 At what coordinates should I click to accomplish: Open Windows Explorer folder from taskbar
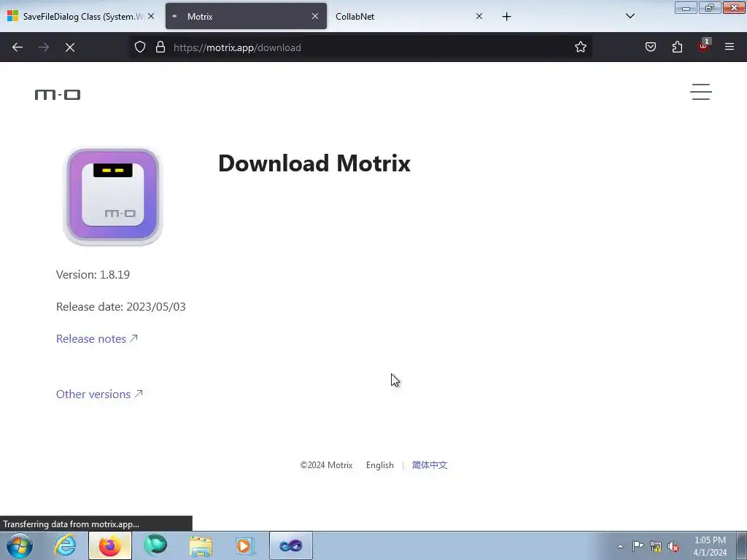click(x=201, y=546)
